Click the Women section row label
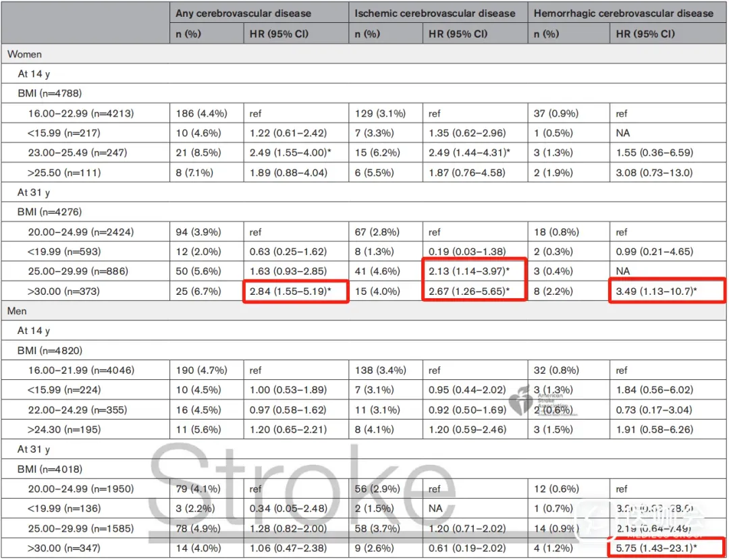This screenshot has height=560, width=729. [x=24, y=54]
